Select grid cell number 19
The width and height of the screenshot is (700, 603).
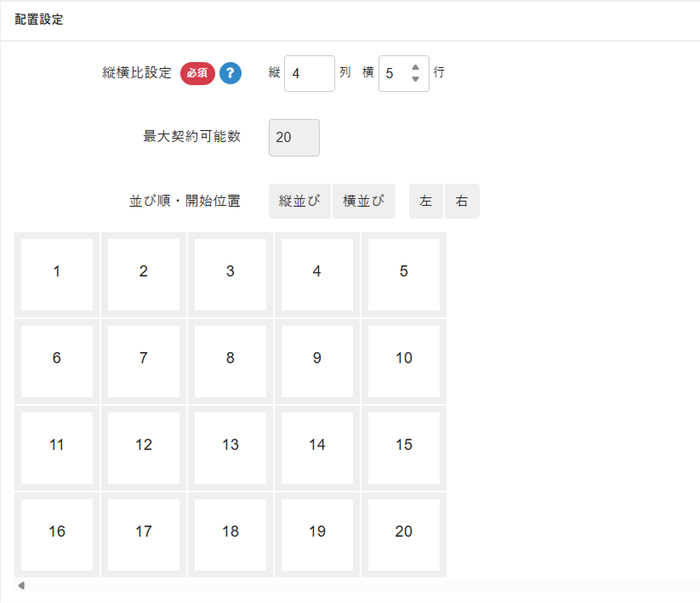[x=317, y=535]
